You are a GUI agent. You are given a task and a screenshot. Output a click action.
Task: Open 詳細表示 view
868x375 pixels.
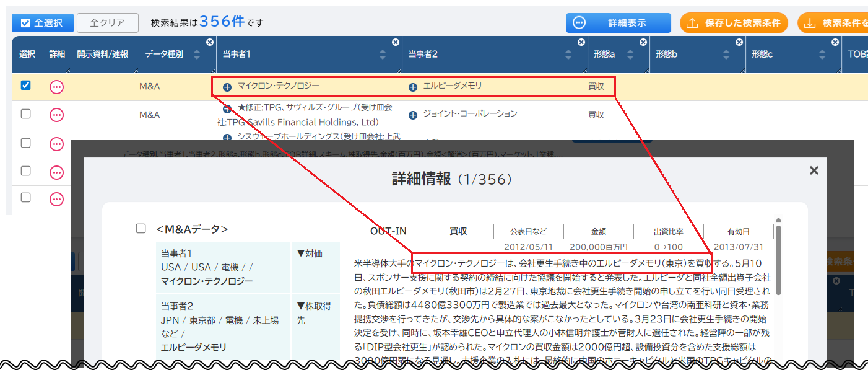[x=618, y=23]
